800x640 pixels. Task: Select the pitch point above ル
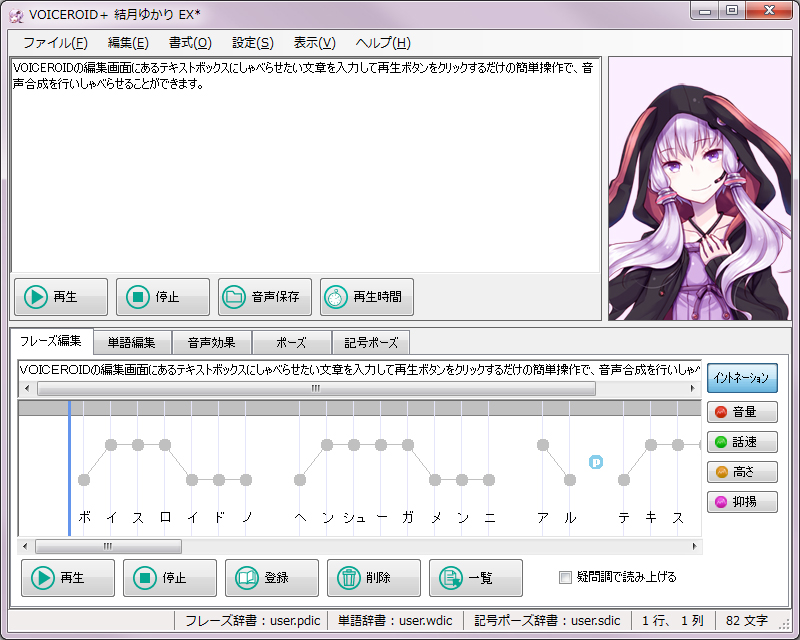click(x=570, y=480)
